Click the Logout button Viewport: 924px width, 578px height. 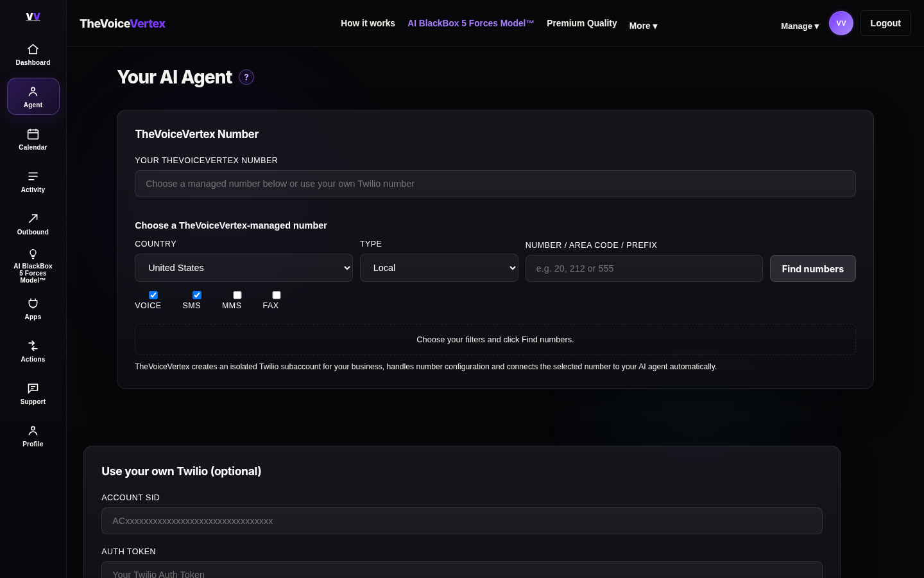[886, 23]
